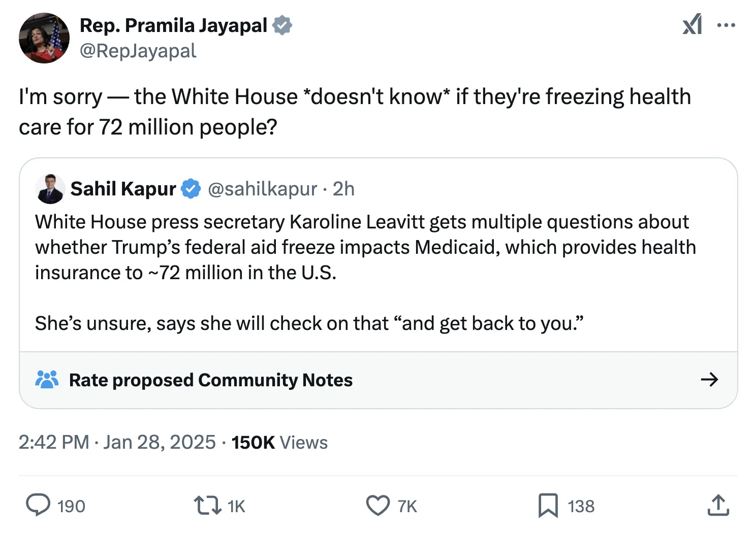This screenshot has height=534, width=756.
Task: Open the three-dot more options menu
Action: tap(726, 25)
